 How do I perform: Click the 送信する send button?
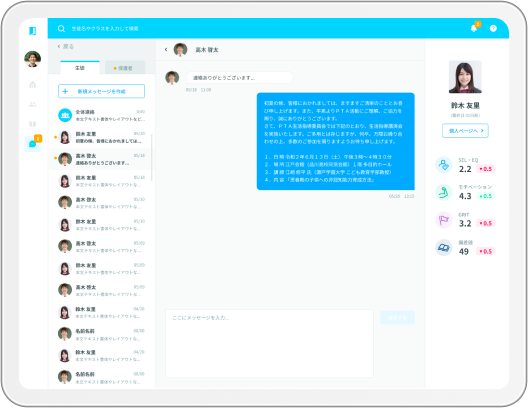(397, 317)
